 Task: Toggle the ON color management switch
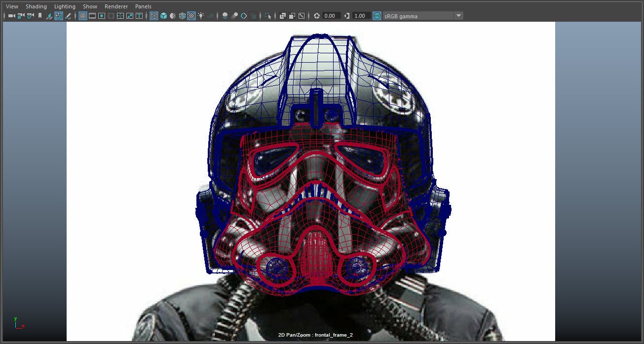click(x=376, y=16)
